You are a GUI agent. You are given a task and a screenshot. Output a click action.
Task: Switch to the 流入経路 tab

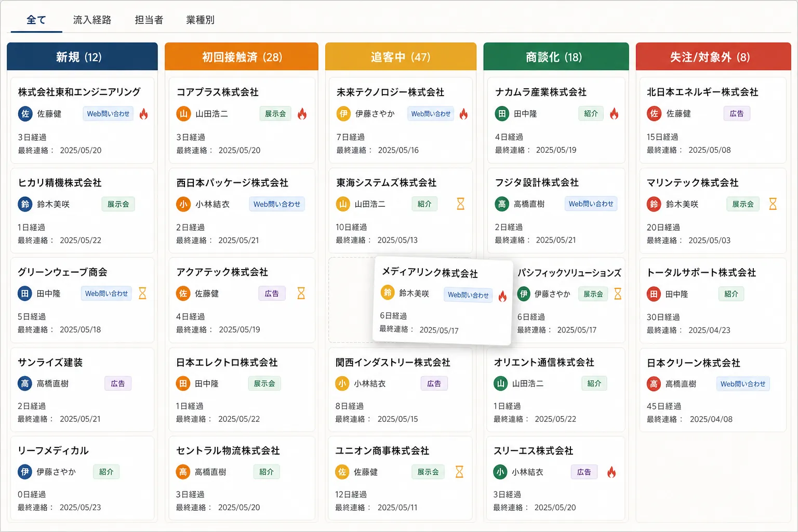coord(92,20)
